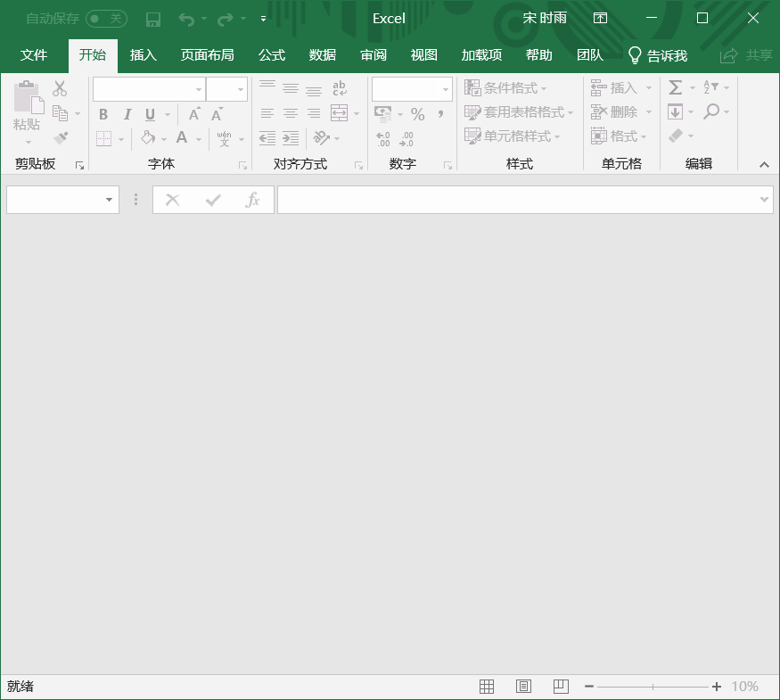
Task: Select Page Layout view in status bar
Action: [523, 687]
